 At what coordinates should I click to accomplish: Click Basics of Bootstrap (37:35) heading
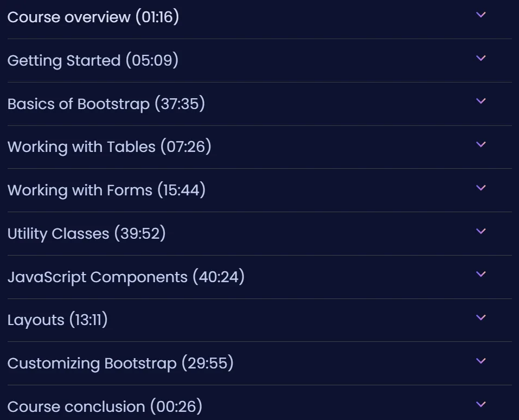(x=106, y=104)
